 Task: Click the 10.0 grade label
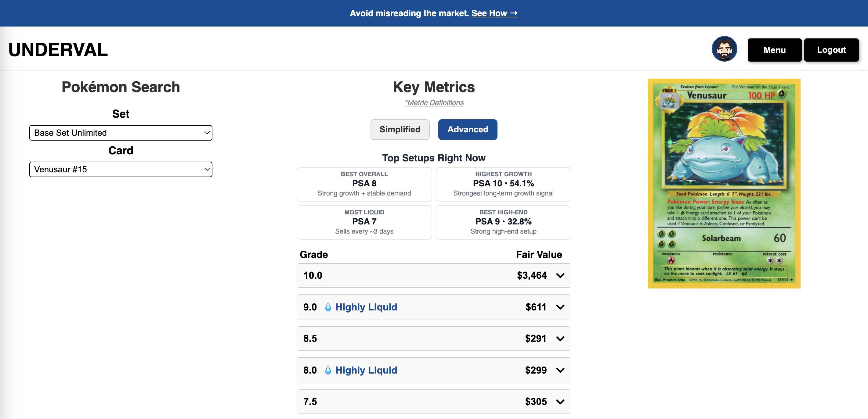click(313, 275)
